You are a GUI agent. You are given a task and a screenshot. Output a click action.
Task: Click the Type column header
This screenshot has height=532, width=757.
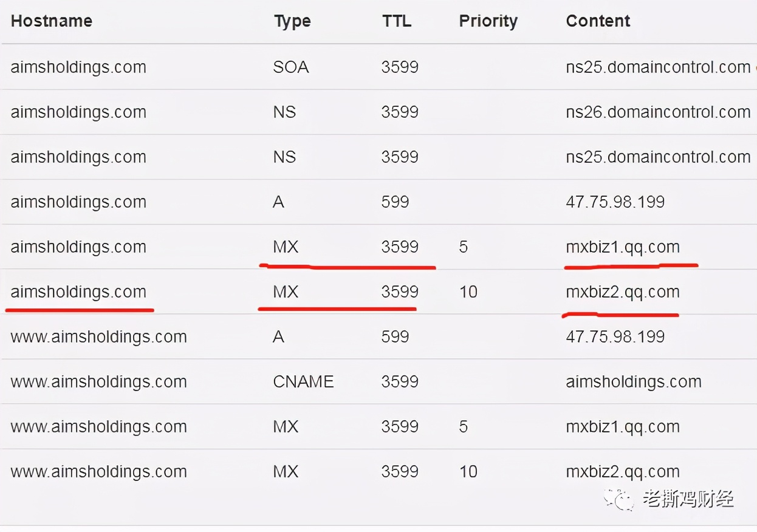click(x=292, y=21)
